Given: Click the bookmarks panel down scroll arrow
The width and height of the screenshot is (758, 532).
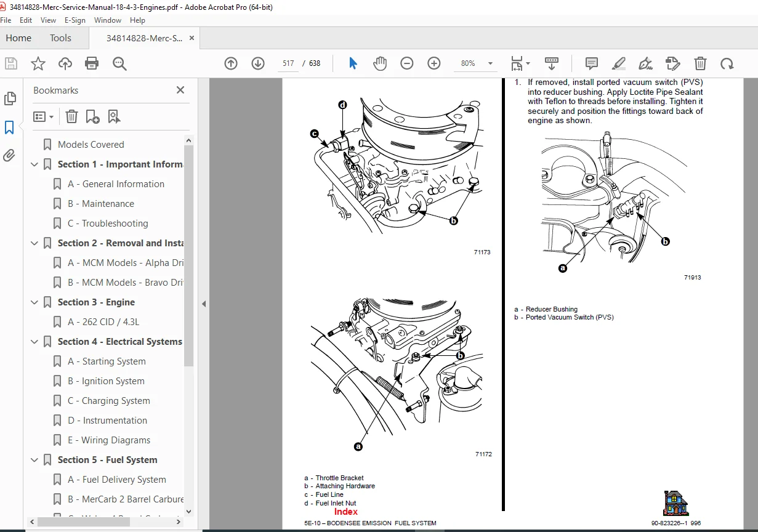Looking at the screenshot, I should 189,512.
